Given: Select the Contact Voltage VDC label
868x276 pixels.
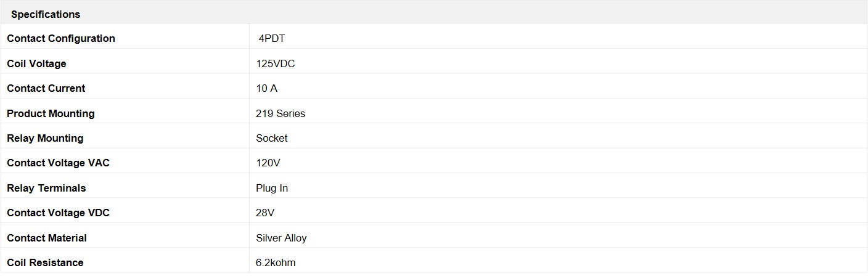Looking at the screenshot, I should (58, 213).
